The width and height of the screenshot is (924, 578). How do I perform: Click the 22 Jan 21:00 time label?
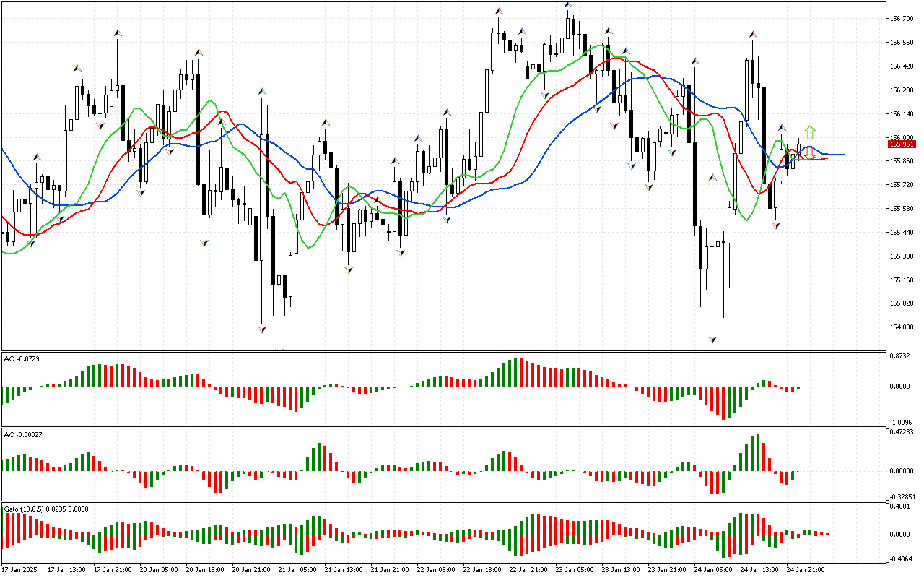[527, 570]
